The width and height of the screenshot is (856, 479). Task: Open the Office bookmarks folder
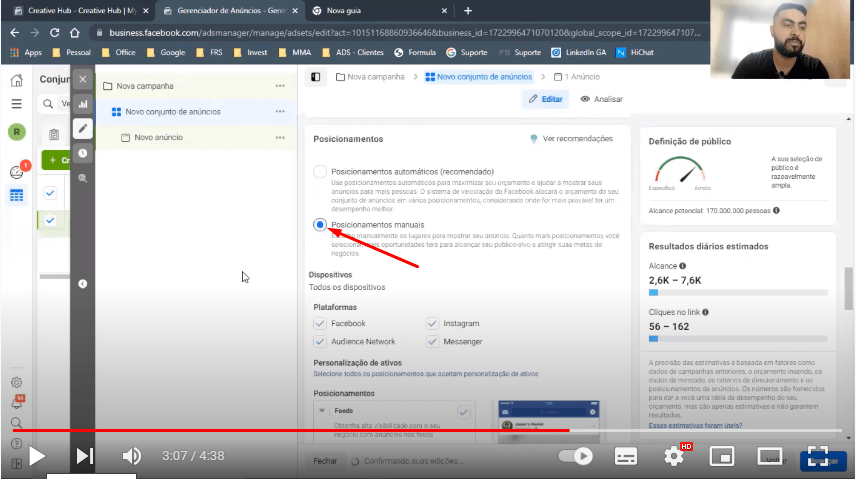tap(118, 52)
